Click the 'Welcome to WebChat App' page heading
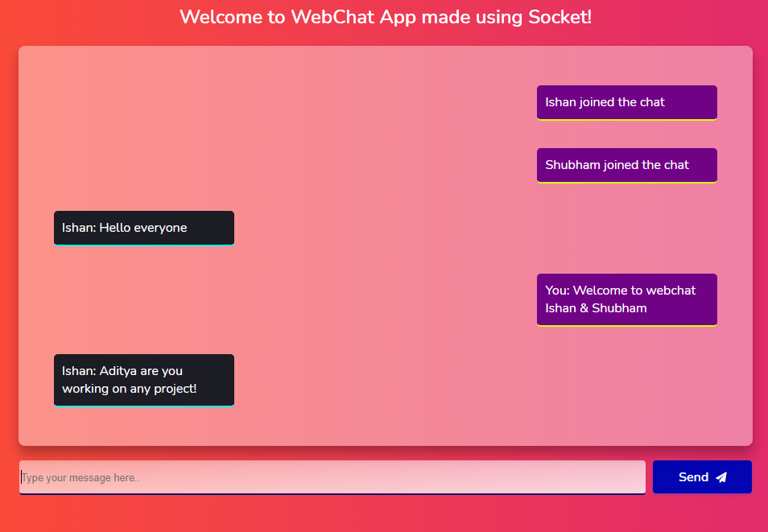This screenshot has height=532, width=768. pos(386,17)
